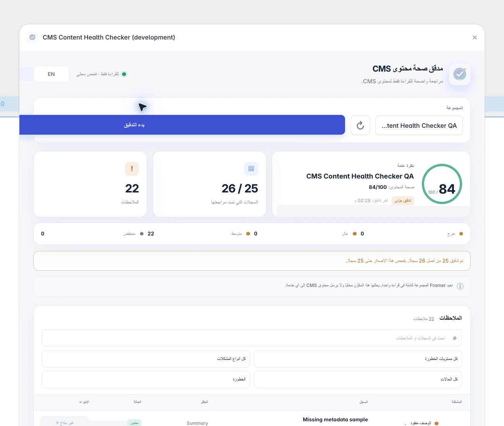Click the blue records list icon
Image resolution: width=504 pixels, height=426 pixels.
(251, 168)
